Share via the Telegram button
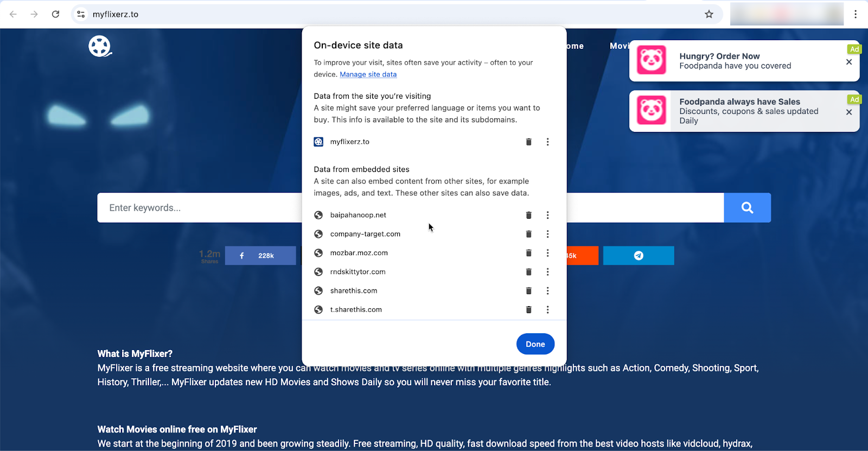The image size is (868, 451). pos(639,256)
